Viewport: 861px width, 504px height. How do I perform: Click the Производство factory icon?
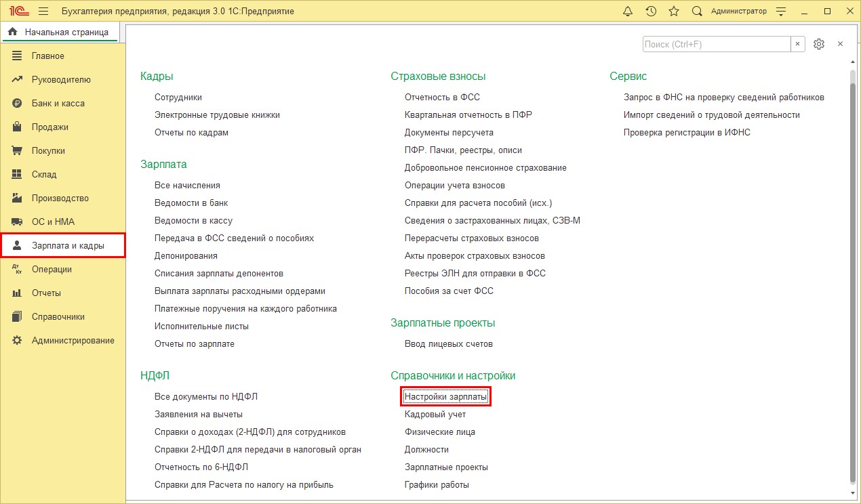pos(18,198)
